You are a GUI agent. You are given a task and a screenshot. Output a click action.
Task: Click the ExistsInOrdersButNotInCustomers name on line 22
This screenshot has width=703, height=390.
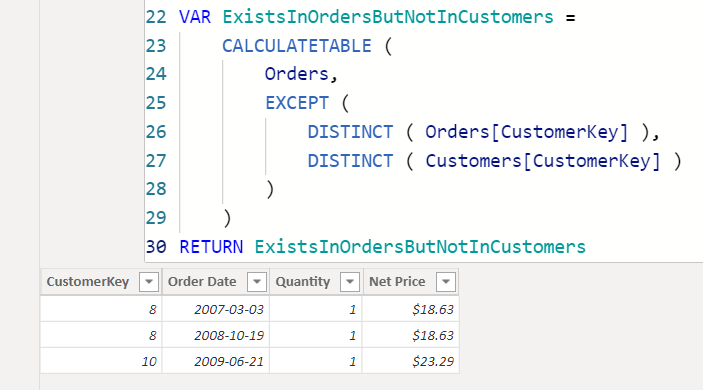click(388, 17)
